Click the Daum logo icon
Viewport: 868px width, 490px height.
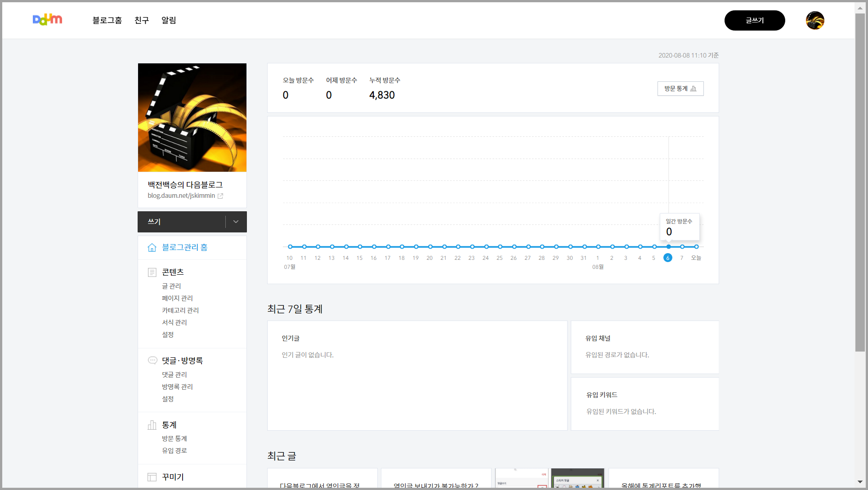pyautogui.click(x=47, y=20)
